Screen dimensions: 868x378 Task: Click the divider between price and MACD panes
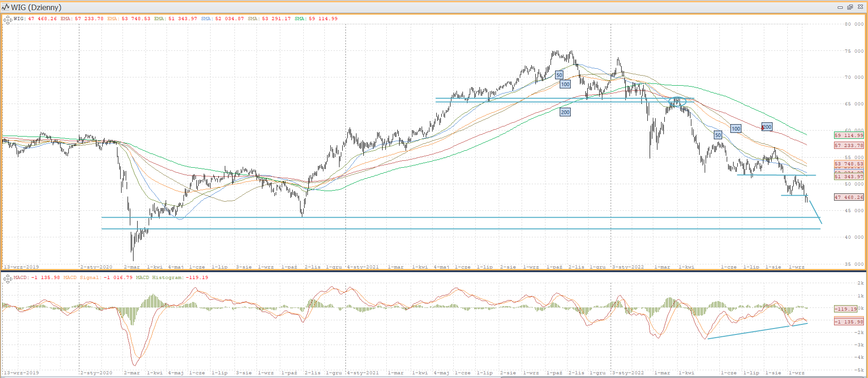434,271
